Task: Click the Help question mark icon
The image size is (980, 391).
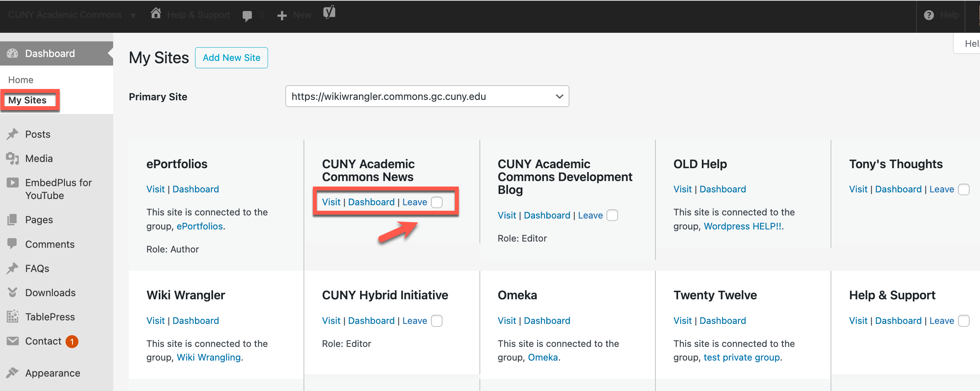Action: pos(929,15)
